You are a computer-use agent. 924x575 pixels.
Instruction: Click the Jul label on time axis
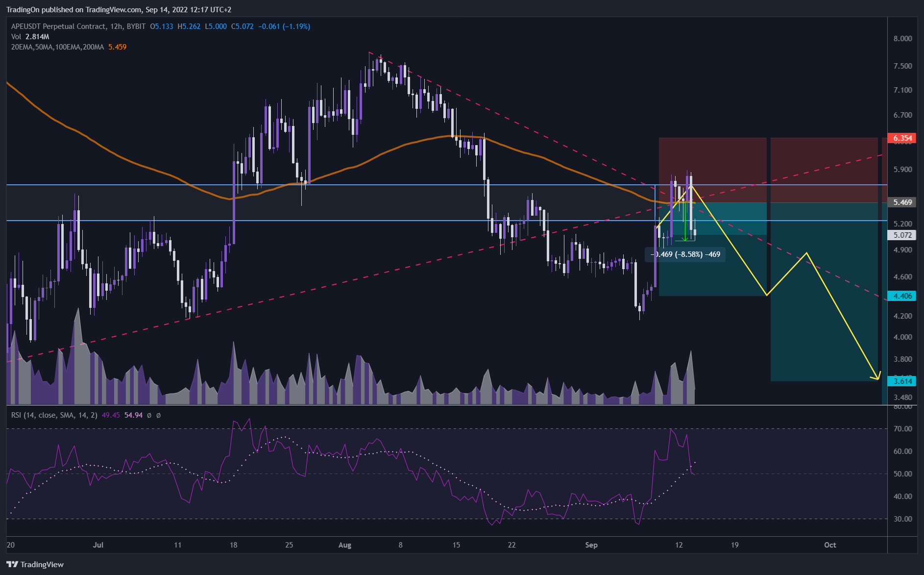tap(98, 545)
